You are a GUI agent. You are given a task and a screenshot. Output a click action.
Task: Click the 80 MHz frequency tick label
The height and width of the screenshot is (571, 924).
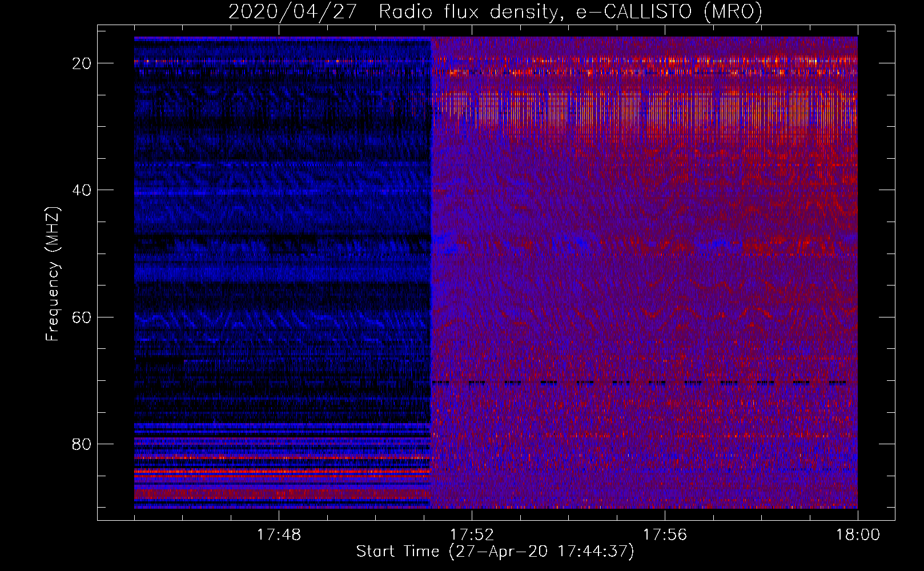pyautogui.click(x=82, y=444)
